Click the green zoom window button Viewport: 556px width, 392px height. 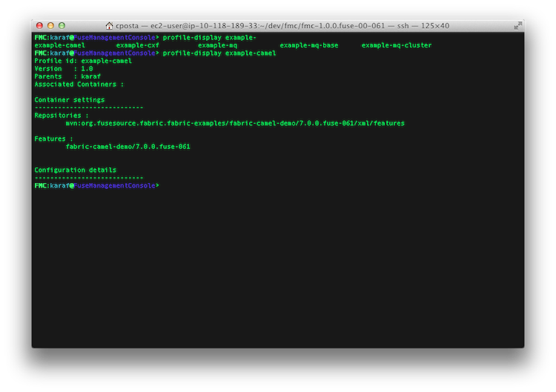click(62, 25)
